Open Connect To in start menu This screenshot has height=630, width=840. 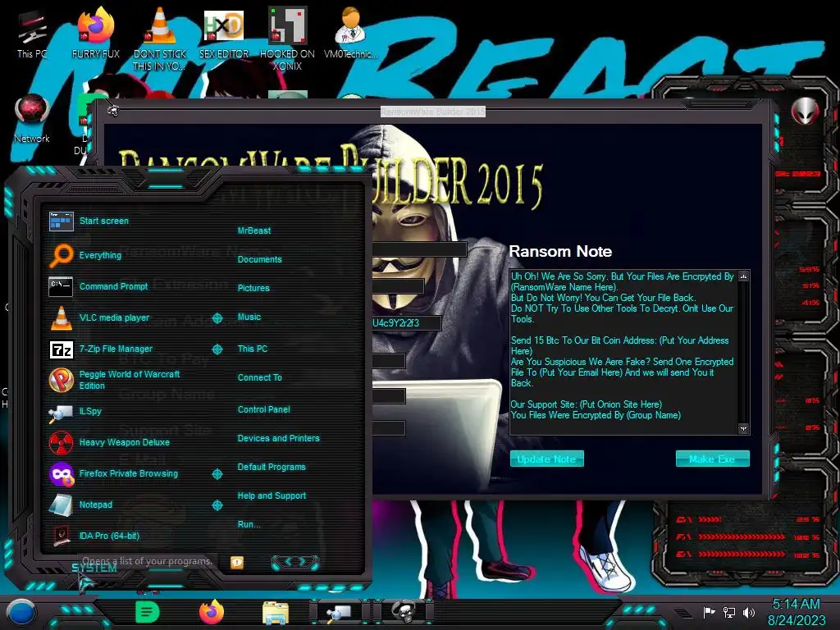tap(259, 377)
